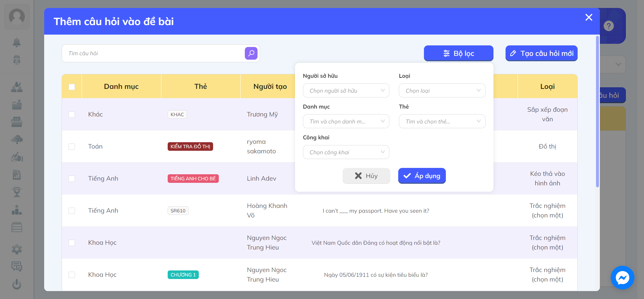The height and width of the screenshot is (299, 644).
Task: Click the users group icon in sidebar
Action: pyautogui.click(x=17, y=87)
